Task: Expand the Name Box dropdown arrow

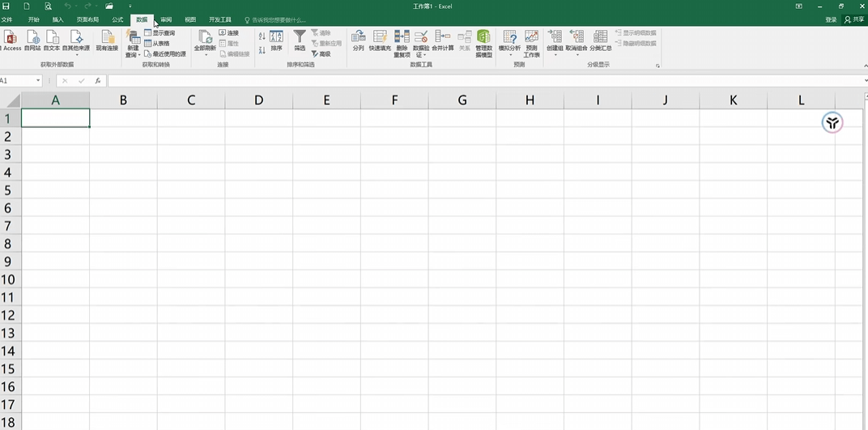Action: click(38, 81)
